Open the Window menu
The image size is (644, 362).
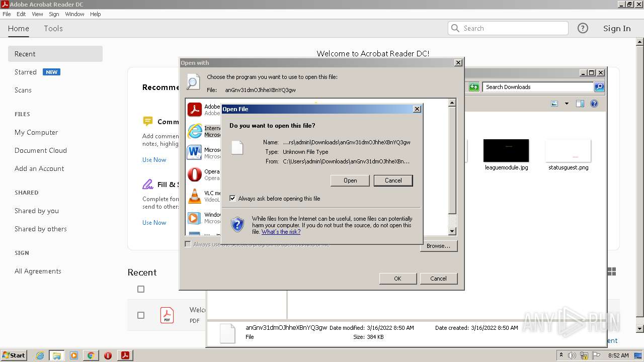click(x=74, y=14)
